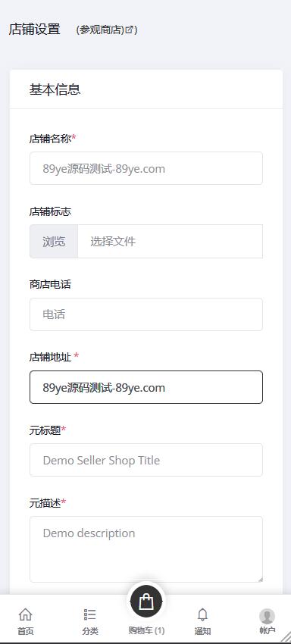The width and height of the screenshot is (291, 644).
Task: Open the 帐户 avatar icon
Action: pyautogui.click(x=268, y=617)
